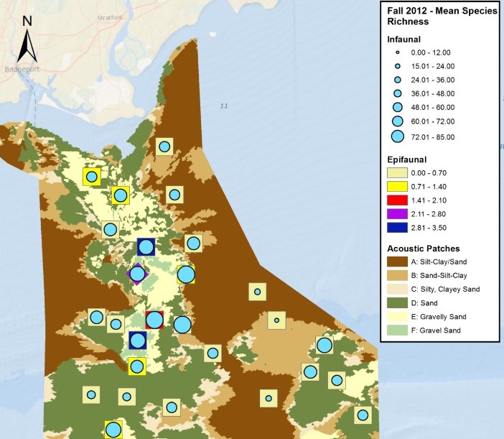Pick the red 1.41 - 2.10 legend swatch
Screen dimensions: 504x439
pyautogui.click(x=397, y=200)
